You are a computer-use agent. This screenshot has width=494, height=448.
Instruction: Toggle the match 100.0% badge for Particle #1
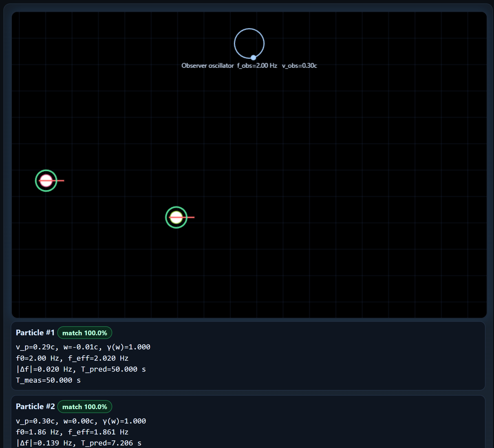[84, 333]
